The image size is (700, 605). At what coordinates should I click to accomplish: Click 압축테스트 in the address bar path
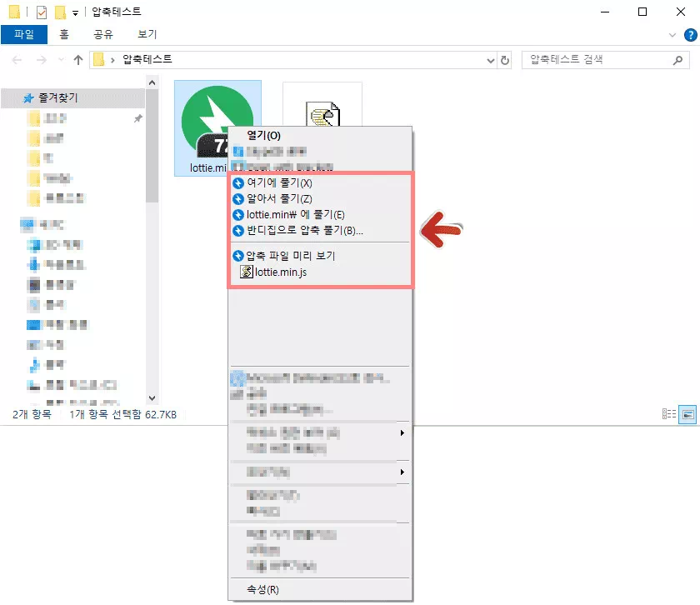147,59
